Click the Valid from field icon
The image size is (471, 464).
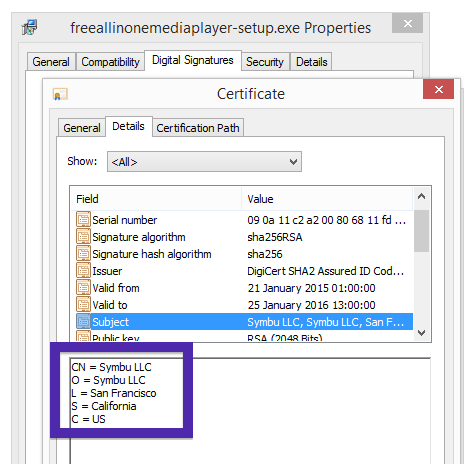tap(83, 288)
